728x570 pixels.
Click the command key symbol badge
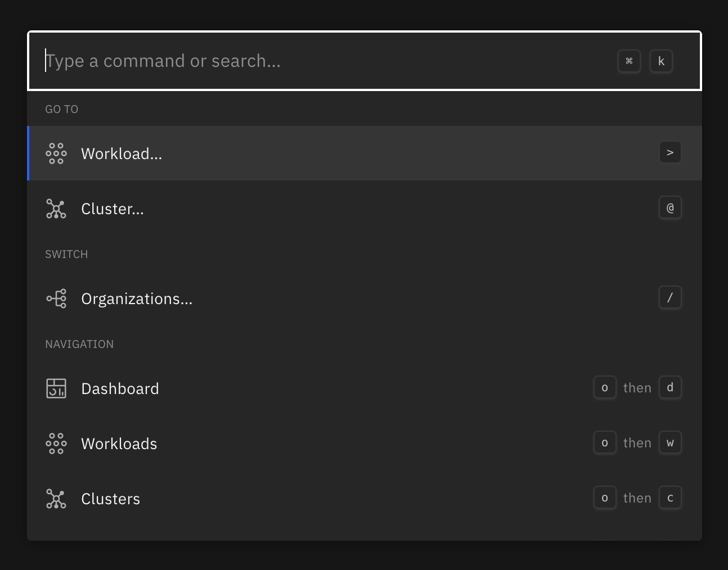pyautogui.click(x=629, y=61)
